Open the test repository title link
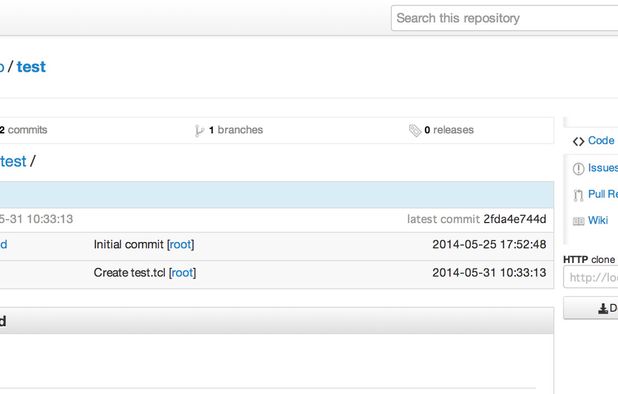 click(31, 67)
